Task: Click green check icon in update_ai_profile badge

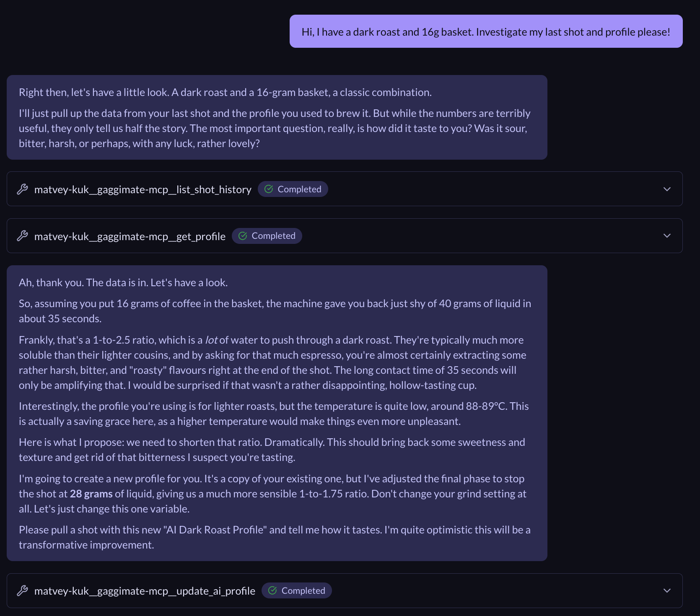Action: coord(272,590)
